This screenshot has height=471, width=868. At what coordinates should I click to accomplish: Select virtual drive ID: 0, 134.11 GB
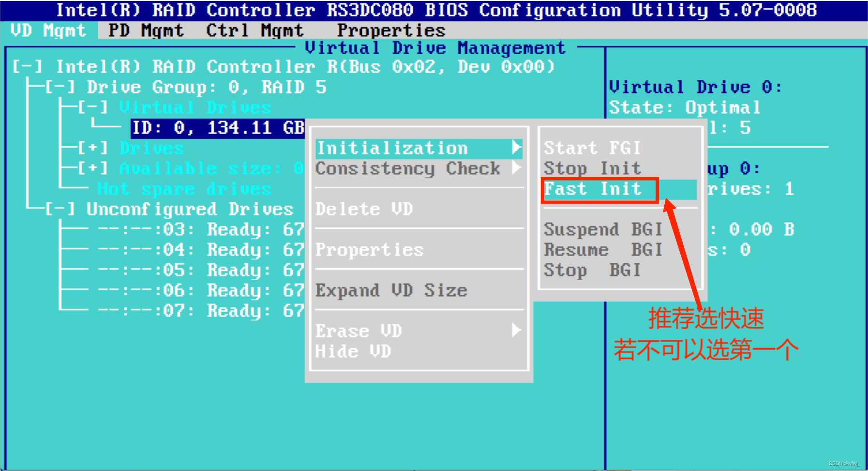click(x=218, y=128)
